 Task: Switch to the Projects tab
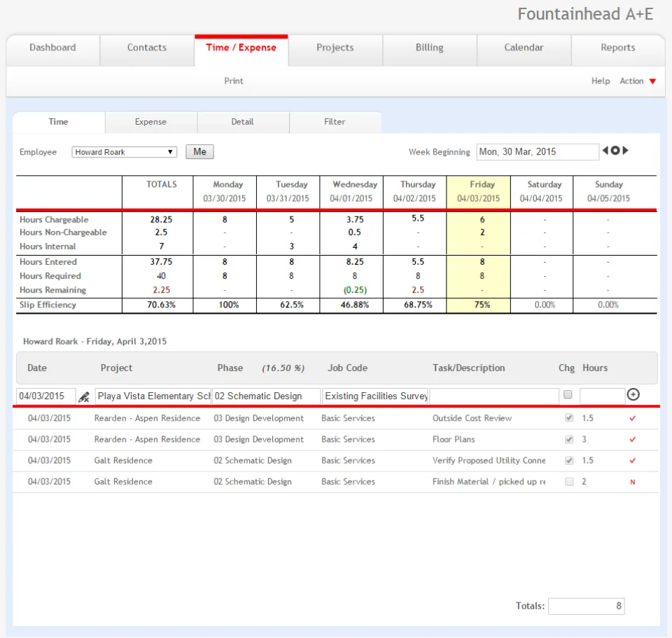pyautogui.click(x=335, y=48)
